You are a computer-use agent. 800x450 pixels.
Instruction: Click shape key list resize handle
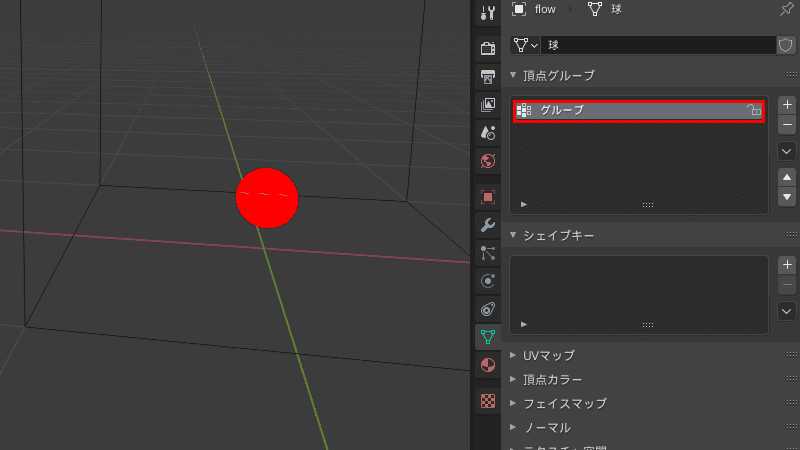pos(647,325)
